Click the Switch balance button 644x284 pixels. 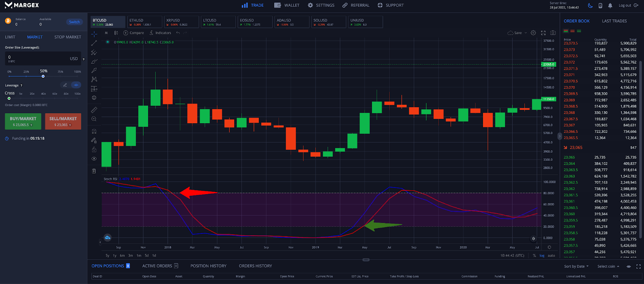[x=74, y=22]
